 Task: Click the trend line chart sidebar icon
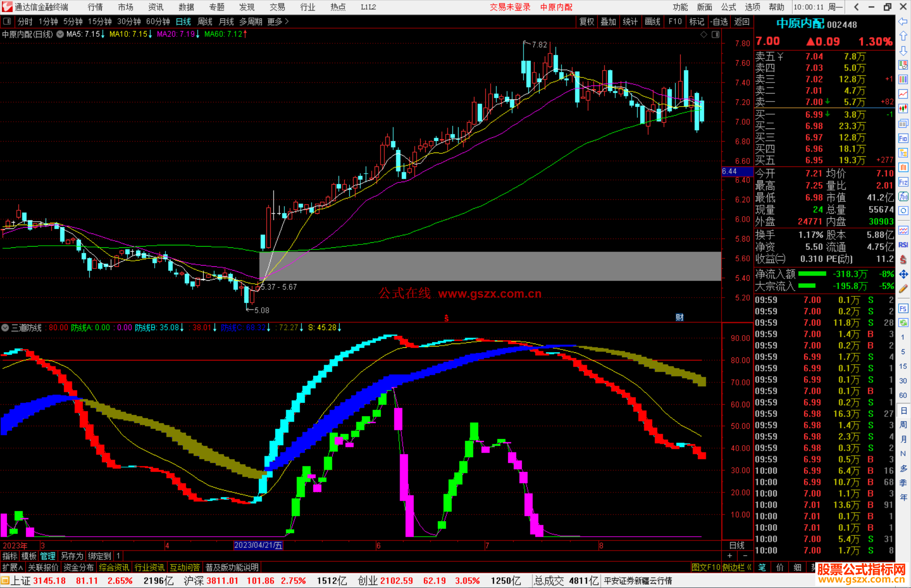pos(903,94)
